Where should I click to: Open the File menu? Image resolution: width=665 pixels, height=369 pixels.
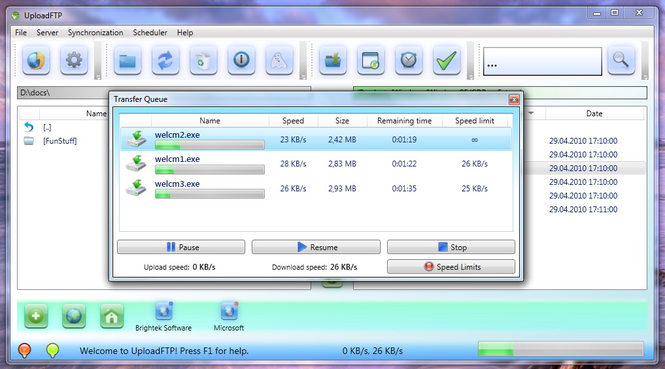tap(21, 33)
